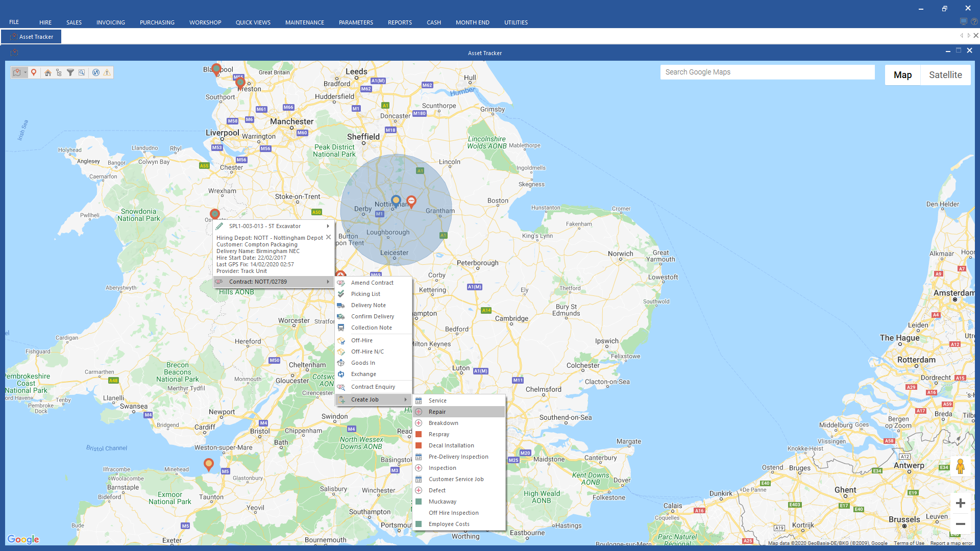The height and width of the screenshot is (551, 980).
Task: Select Off-Hire N/C menu entry
Action: 373,352
